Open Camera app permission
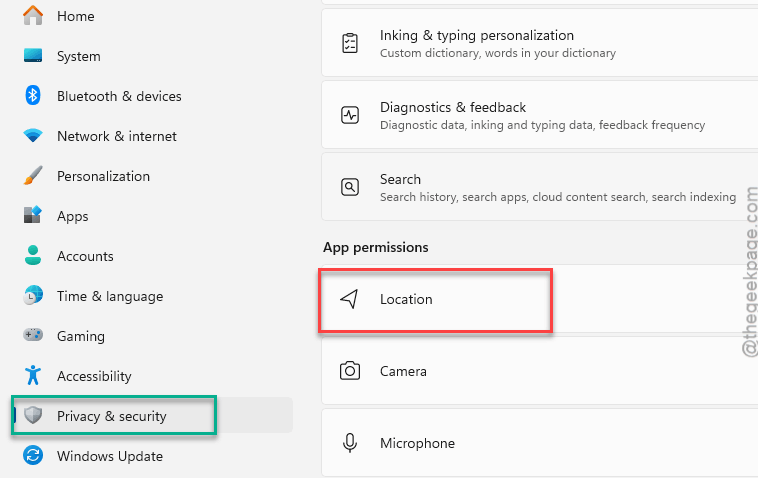The width and height of the screenshot is (758, 478). point(539,371)
